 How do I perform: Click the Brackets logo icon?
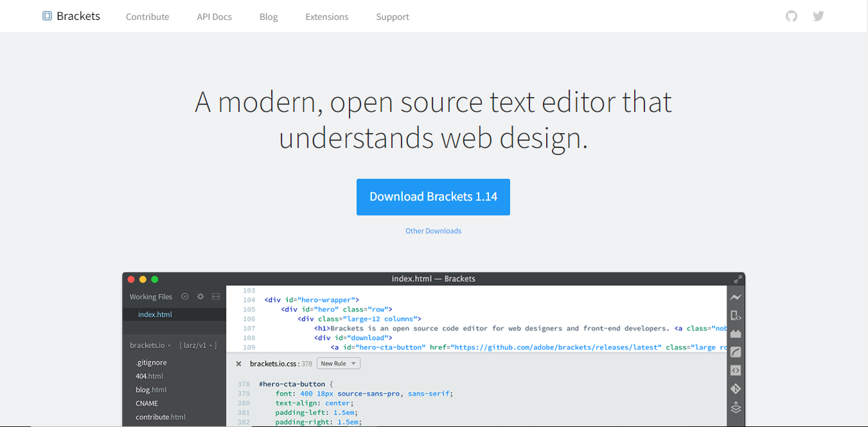point(46,15)
